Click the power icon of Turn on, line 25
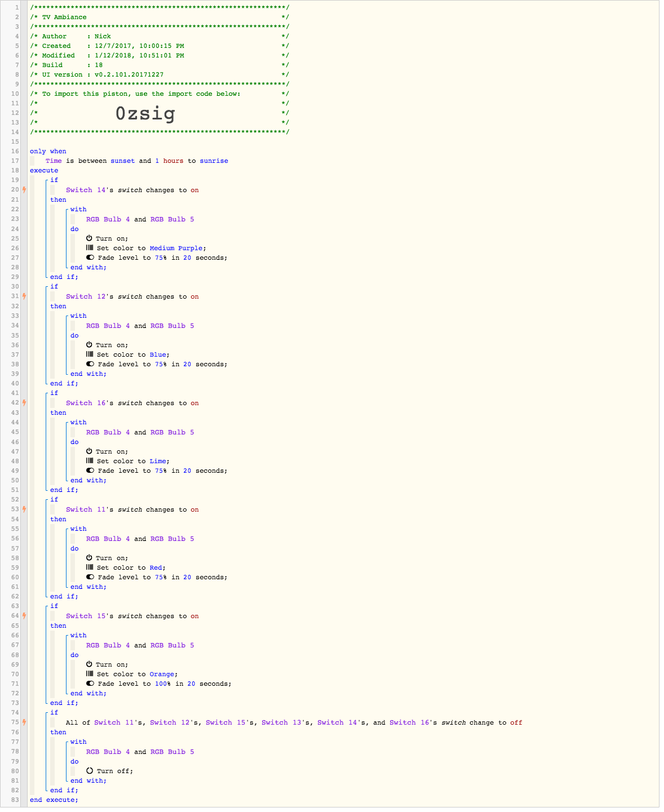This screenshot has width=664, height=812. pyautogui.click(x=89, y=238)
